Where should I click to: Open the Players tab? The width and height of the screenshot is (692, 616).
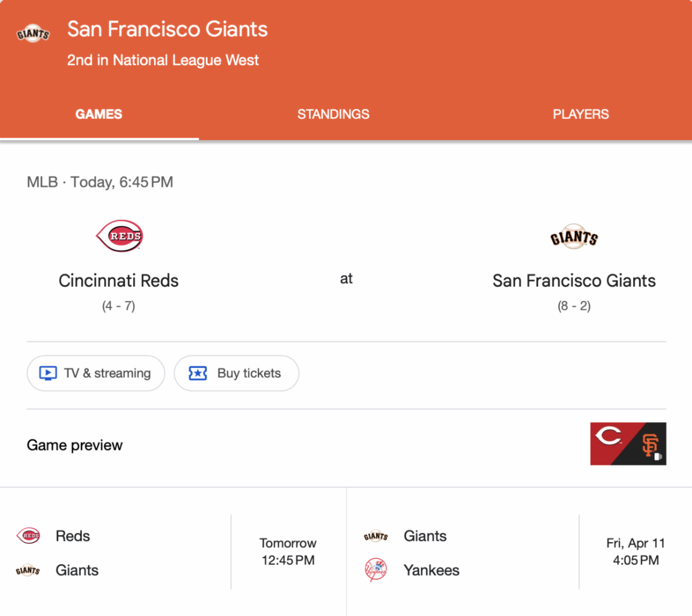point(581,114)
